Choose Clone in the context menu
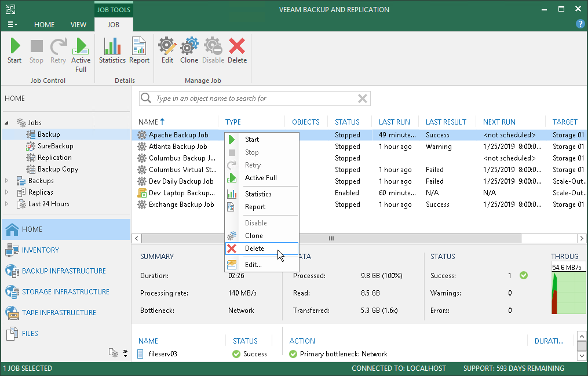The image size is (588, 376). [x=262, y=236]
